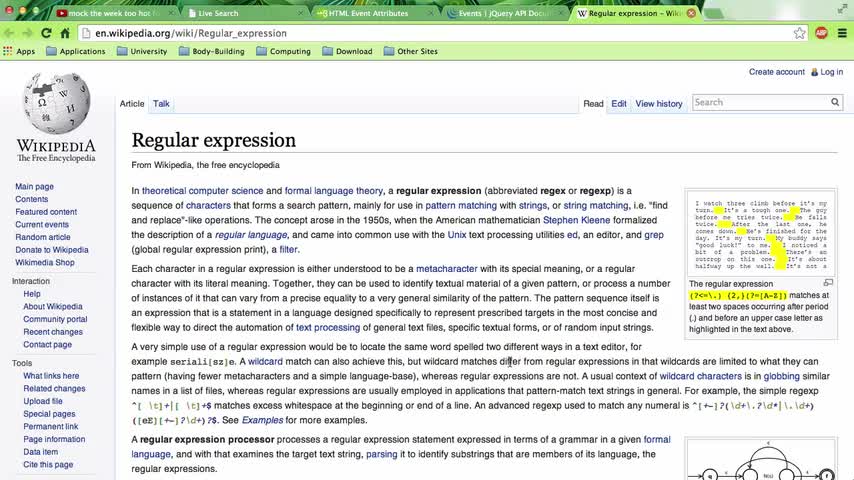Open the Help sidebar link
Image resolution: width=854 pixels, height=480 pixels.
32,294
